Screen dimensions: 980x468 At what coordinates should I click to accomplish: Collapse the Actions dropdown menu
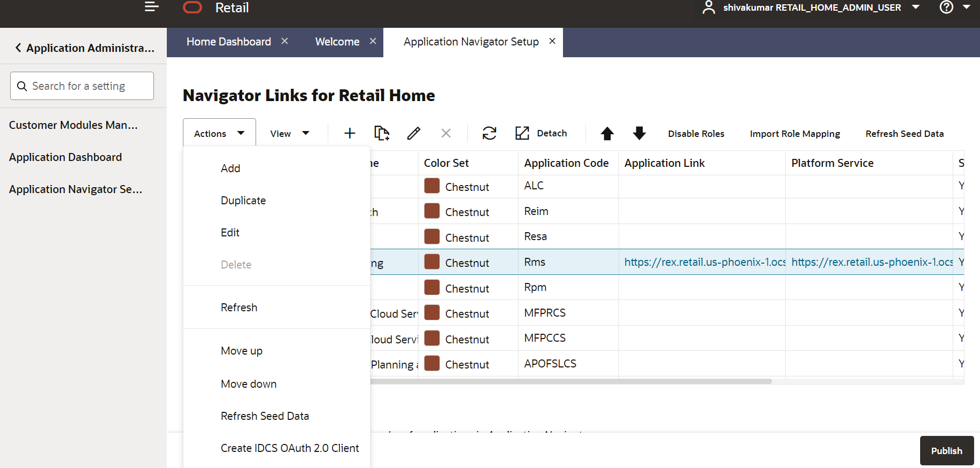click(219, 133)
